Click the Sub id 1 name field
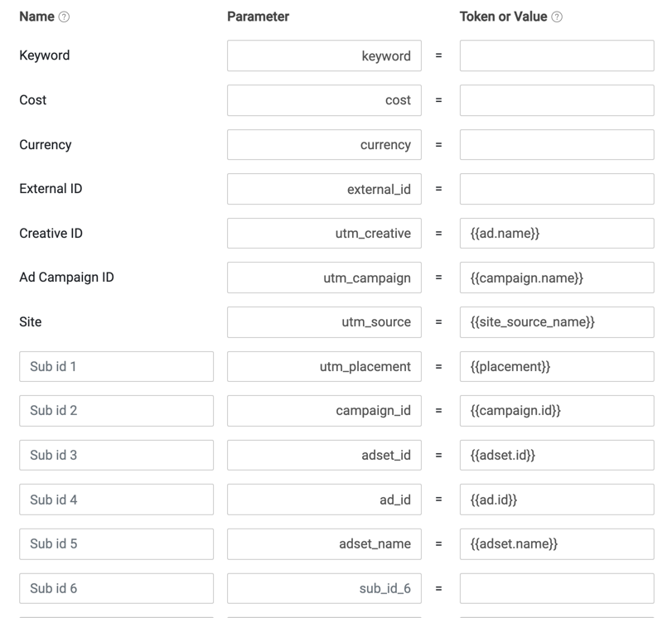Screen dimensions: 672x618 116,366
